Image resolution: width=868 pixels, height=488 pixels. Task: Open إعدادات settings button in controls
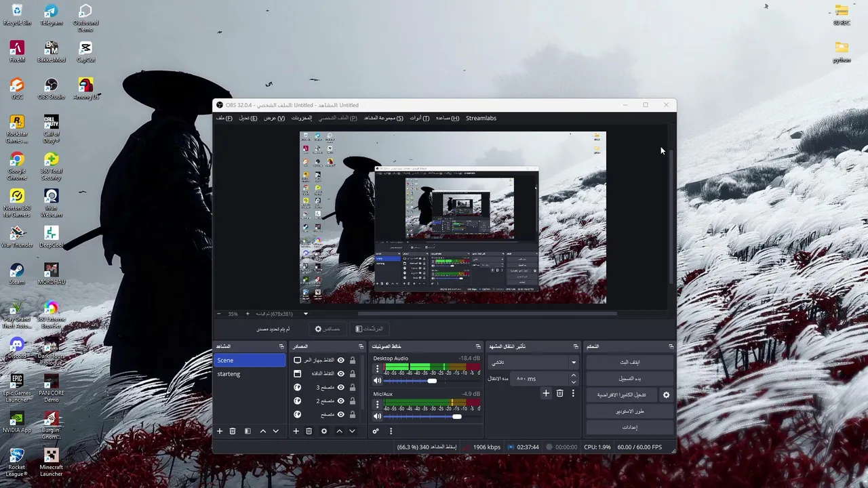tap(630, 428)
